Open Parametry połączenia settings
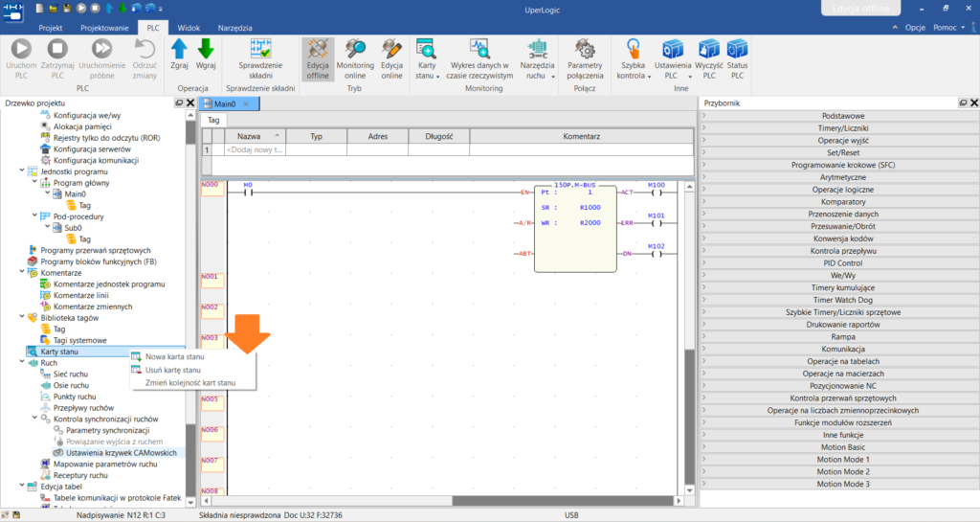Screen dimensions: 980x522 pos(585,58)
